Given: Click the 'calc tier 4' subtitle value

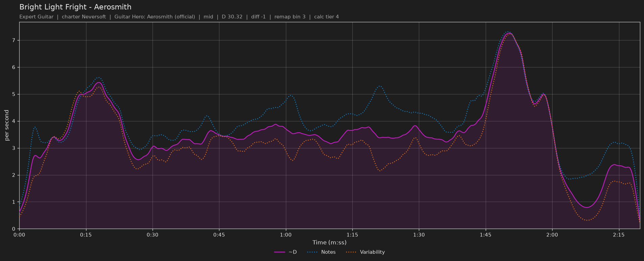Looking at the screenshot, I should (x=326, y=17).
